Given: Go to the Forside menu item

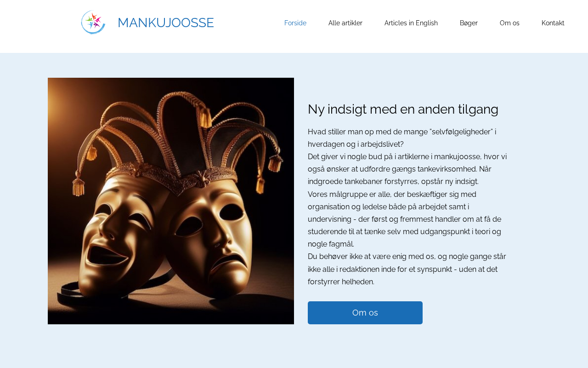Looking at the screenshot, I should pyautogui.click(x=295, y=23).
